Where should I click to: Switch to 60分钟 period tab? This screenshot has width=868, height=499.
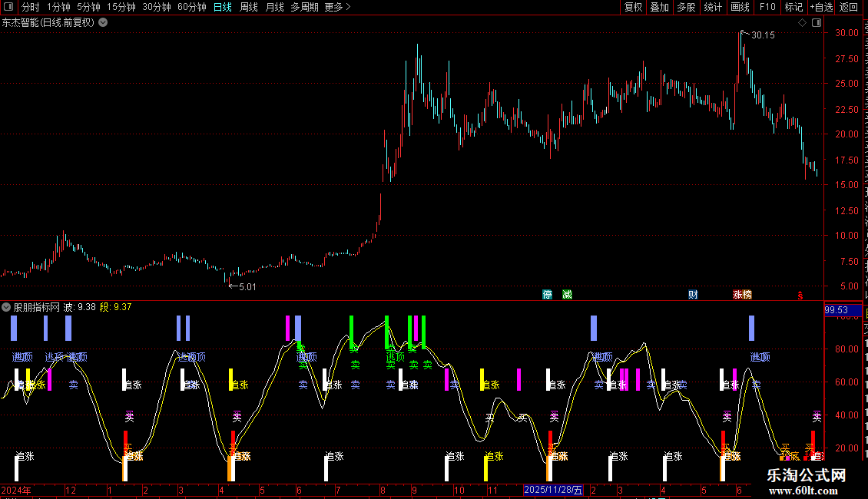click(192, 7)
